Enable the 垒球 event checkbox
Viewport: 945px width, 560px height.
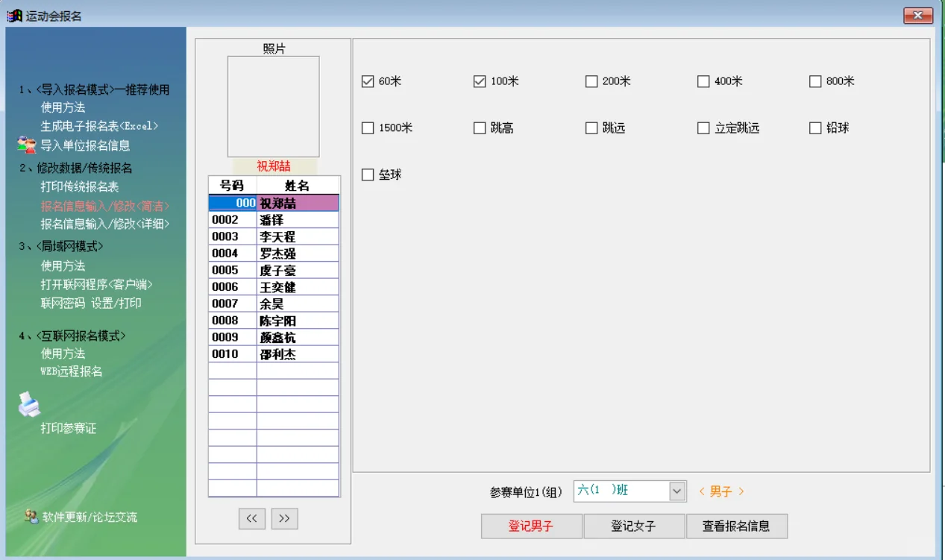367,174
